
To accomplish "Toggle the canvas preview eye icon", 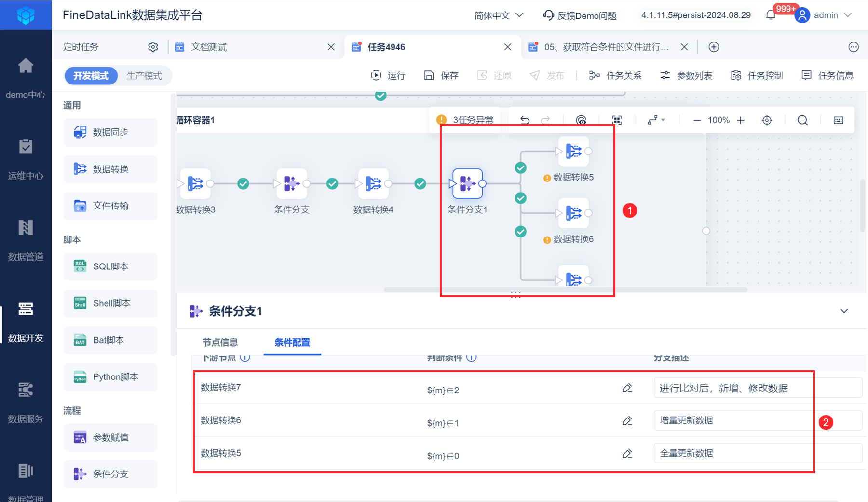I will (581, 120).
